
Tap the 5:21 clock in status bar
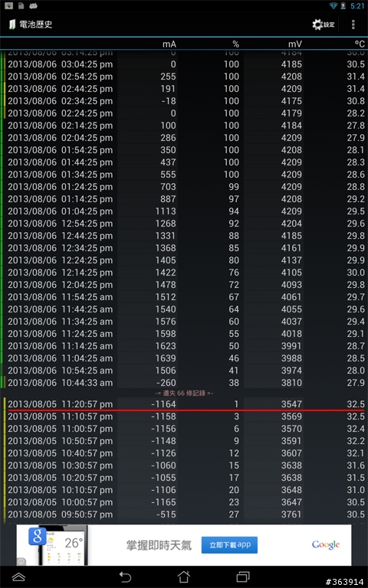[357, 5]
